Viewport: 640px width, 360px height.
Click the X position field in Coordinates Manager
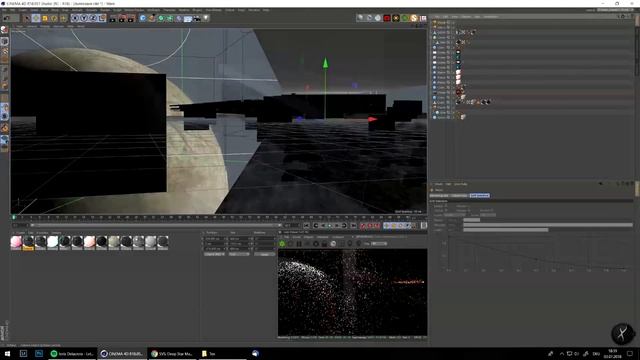pos(215,238)
